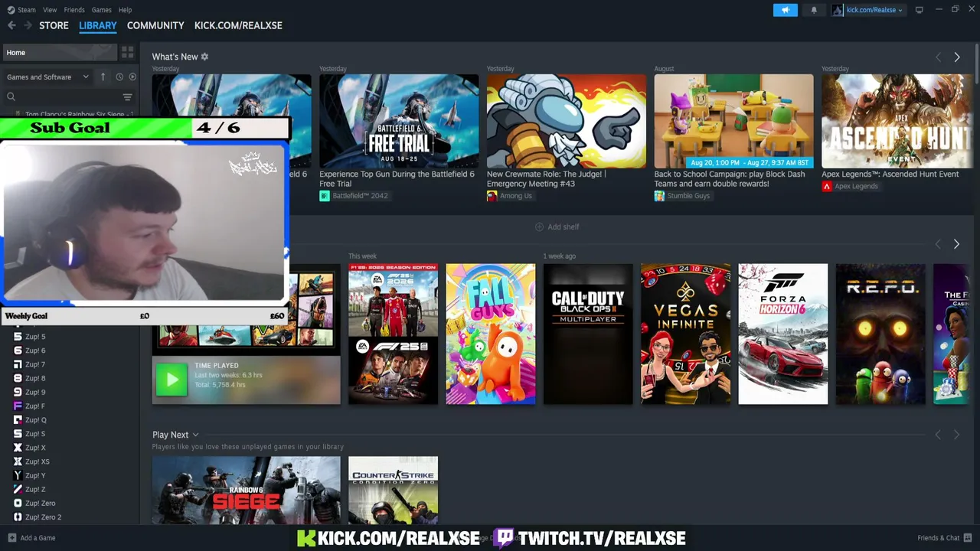Open Friends & Chat text link
Viewport: 980px width, 551px height.
(x=938, y=538)
